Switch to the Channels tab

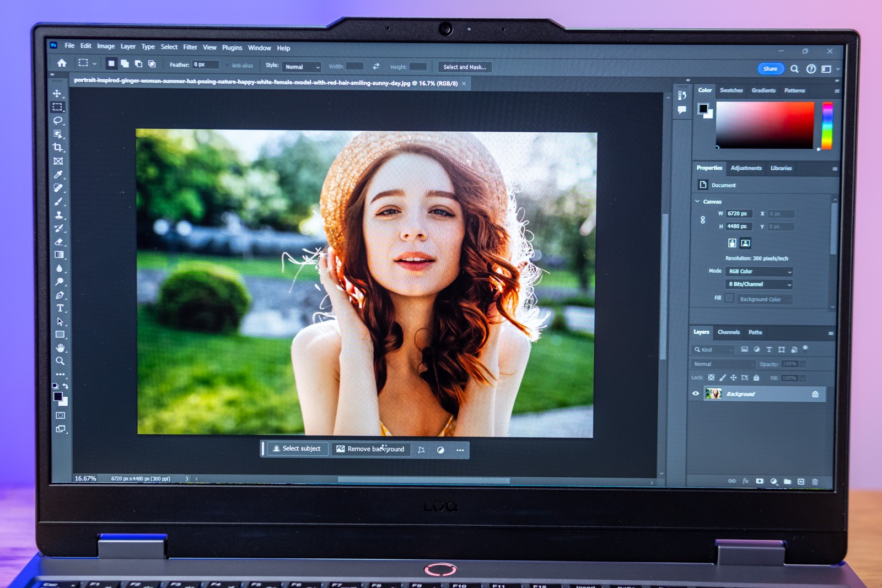[728, 332]
